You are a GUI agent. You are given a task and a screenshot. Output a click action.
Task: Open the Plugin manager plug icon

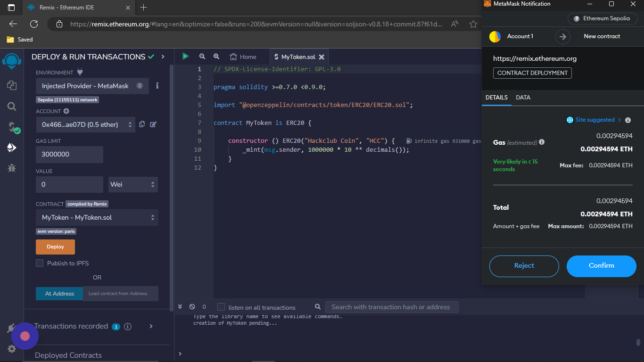(10, 329)
